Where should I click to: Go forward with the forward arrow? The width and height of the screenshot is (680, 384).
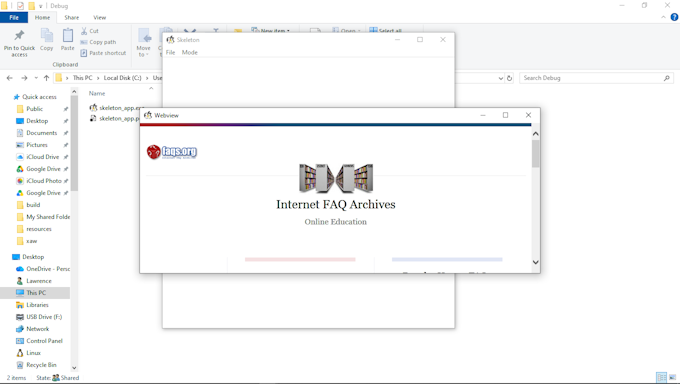pos(24,78)
